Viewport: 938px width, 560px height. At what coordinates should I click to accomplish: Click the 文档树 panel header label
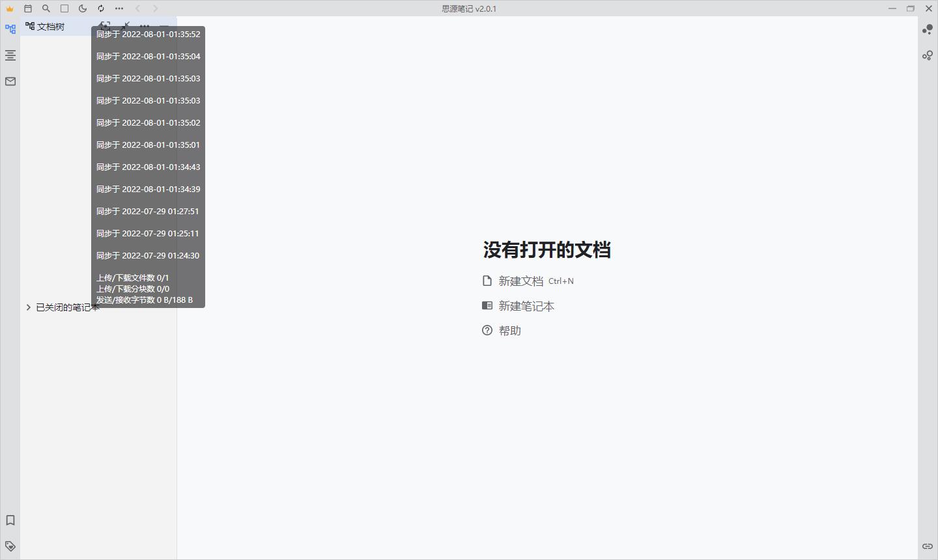tap(51, 27)
